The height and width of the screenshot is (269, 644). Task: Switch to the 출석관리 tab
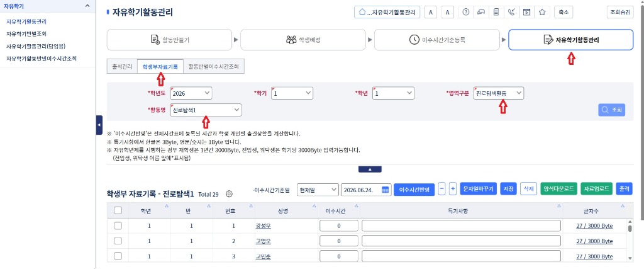pos(122,66)
